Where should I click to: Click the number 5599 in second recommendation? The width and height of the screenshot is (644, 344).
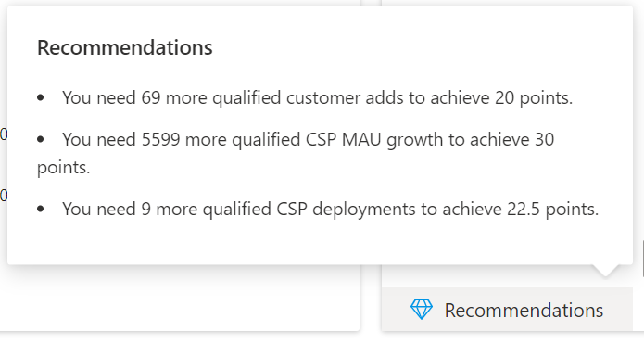pos(160,139)
